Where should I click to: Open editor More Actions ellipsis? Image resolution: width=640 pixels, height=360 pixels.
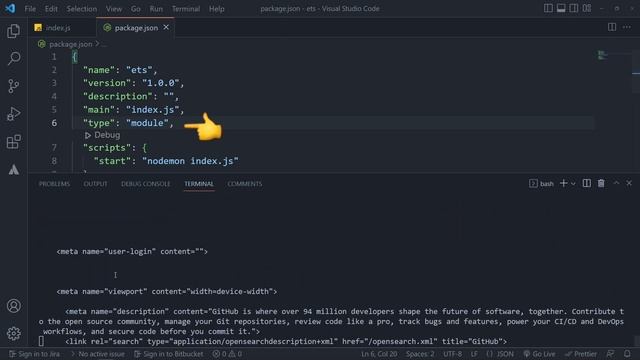tap(627, 27)
